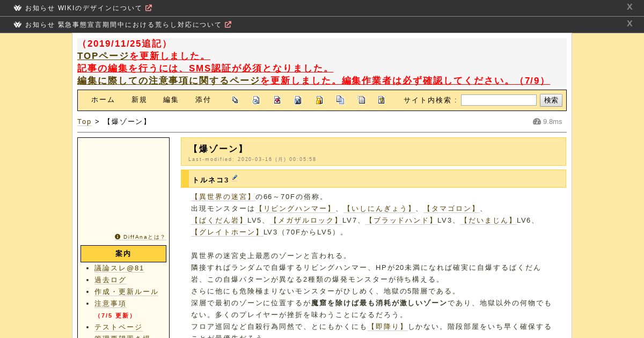Close the 緊急事態宣言期間中 notice bar

630,24
